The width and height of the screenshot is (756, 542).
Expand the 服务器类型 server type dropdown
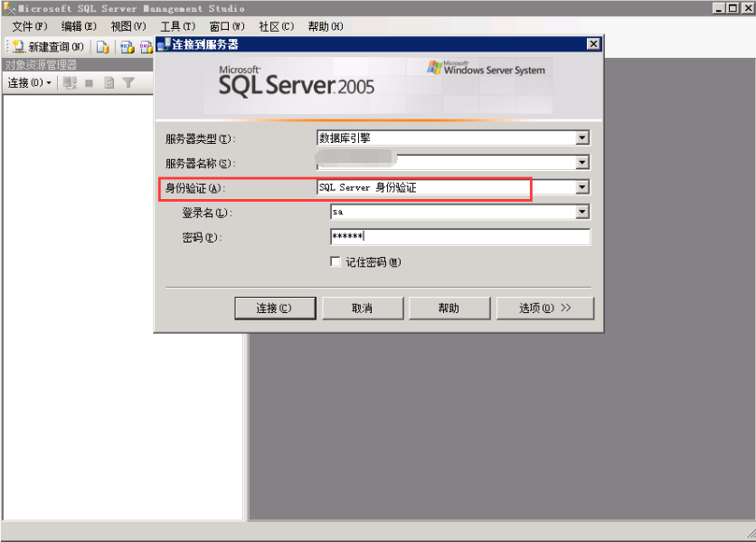(x=582, y=138)
